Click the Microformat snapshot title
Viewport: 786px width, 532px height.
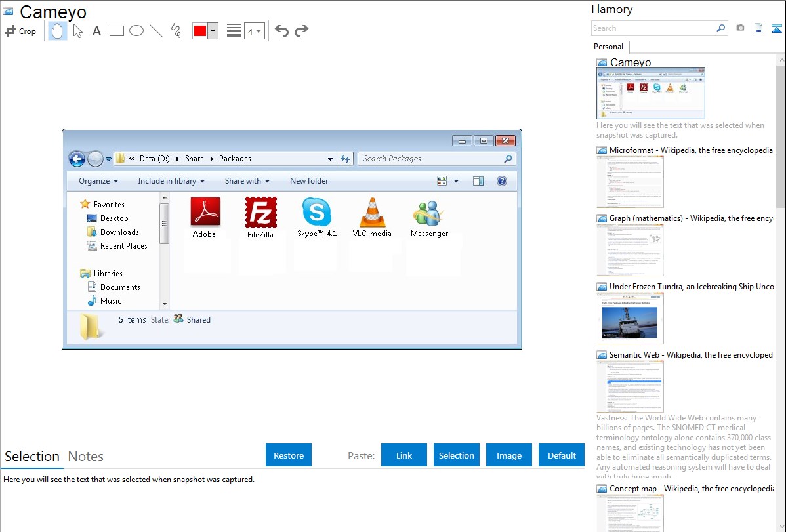[691, 150]
